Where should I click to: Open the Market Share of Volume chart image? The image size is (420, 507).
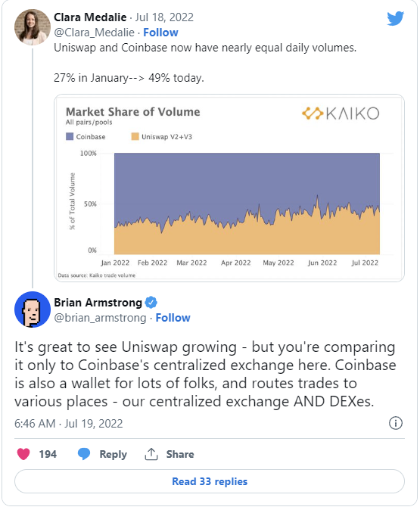229,188
